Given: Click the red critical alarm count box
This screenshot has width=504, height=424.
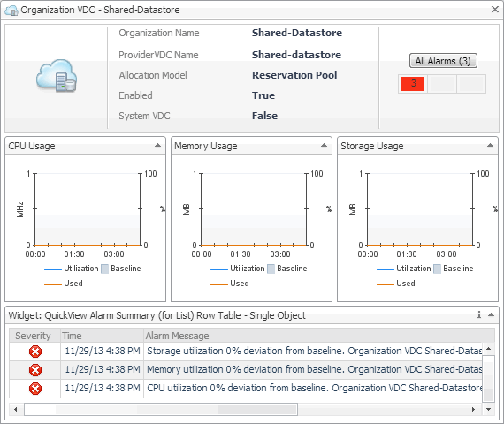Looking at the screenshot, I should click(x=413, y=84).
